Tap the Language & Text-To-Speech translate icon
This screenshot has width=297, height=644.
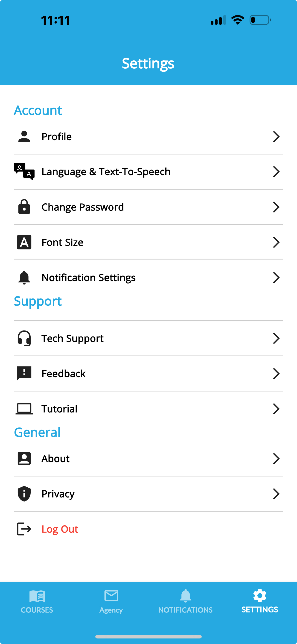click(24, 172)
